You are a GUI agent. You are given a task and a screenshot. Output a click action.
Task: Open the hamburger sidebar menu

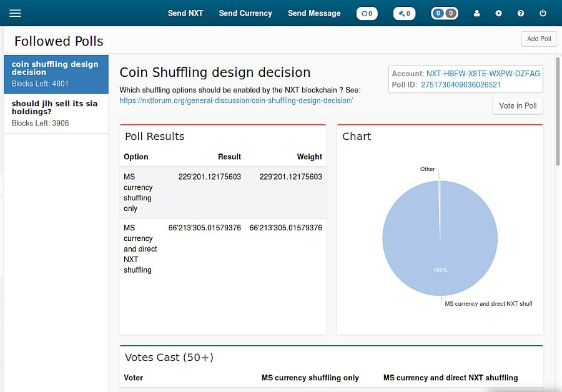coord(15,13)
